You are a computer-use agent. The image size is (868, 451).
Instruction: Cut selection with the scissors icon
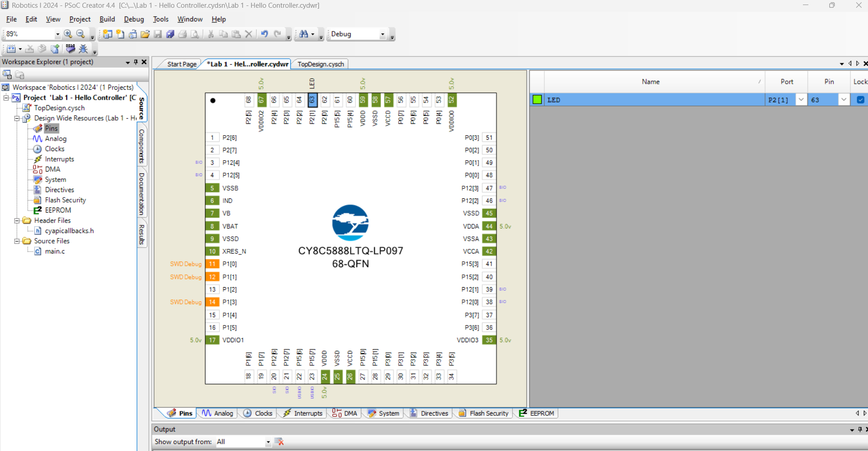point(211,34)
